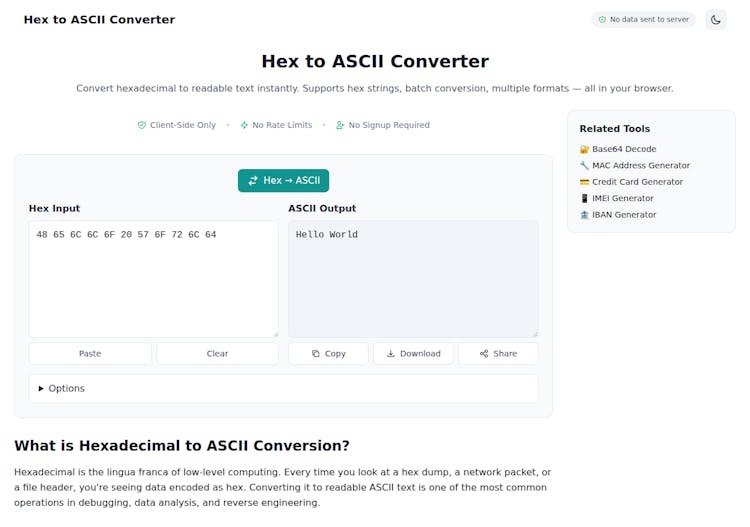Click the IMEI Generator phone icon

[x=584, y=198]
